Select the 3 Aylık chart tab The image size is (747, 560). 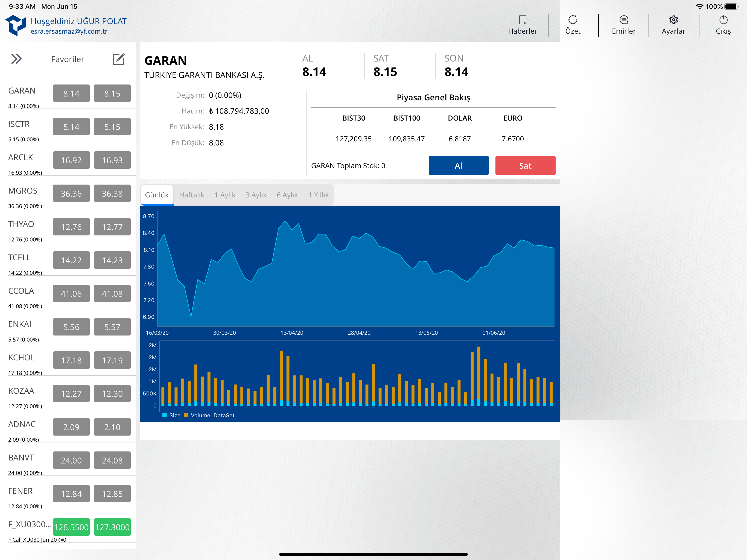[x=256, y=195]
